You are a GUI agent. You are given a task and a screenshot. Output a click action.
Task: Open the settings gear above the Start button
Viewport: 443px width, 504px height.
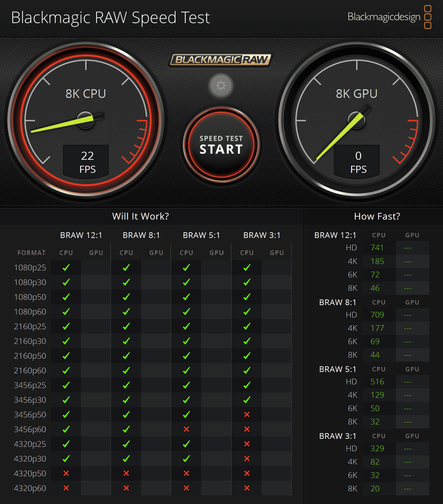coord(220,86)
